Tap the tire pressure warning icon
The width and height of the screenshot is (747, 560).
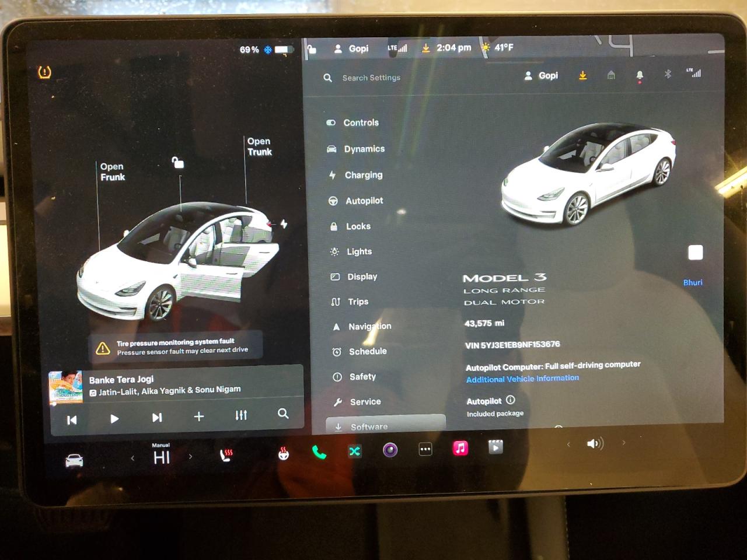(x=44, y=72)
